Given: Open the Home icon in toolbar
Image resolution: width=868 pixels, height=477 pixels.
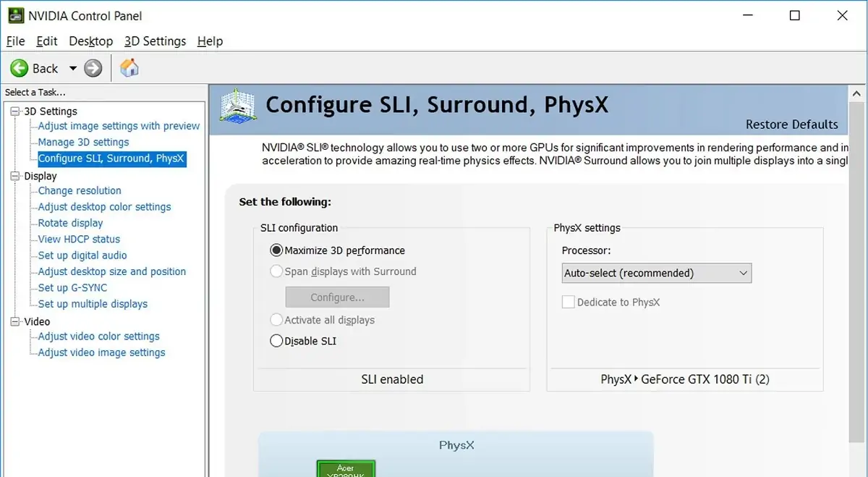Looking at the screenshot, I should [129, 68].
